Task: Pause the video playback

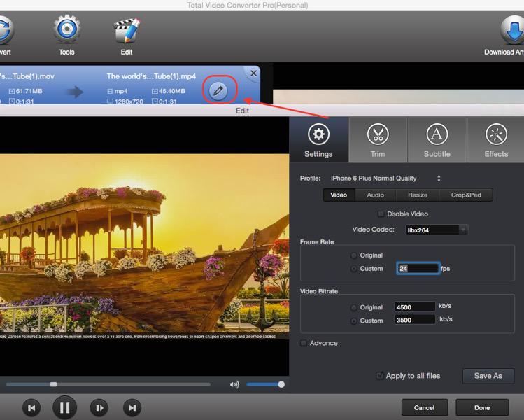Action: coord(64,407)
